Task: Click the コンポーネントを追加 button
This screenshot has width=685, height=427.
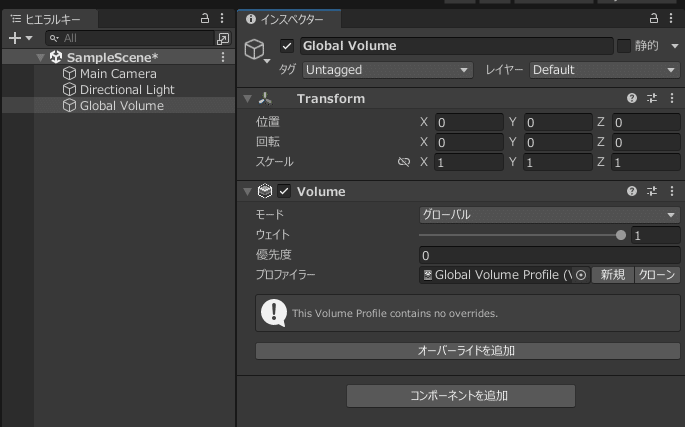Action: point(461,396)
